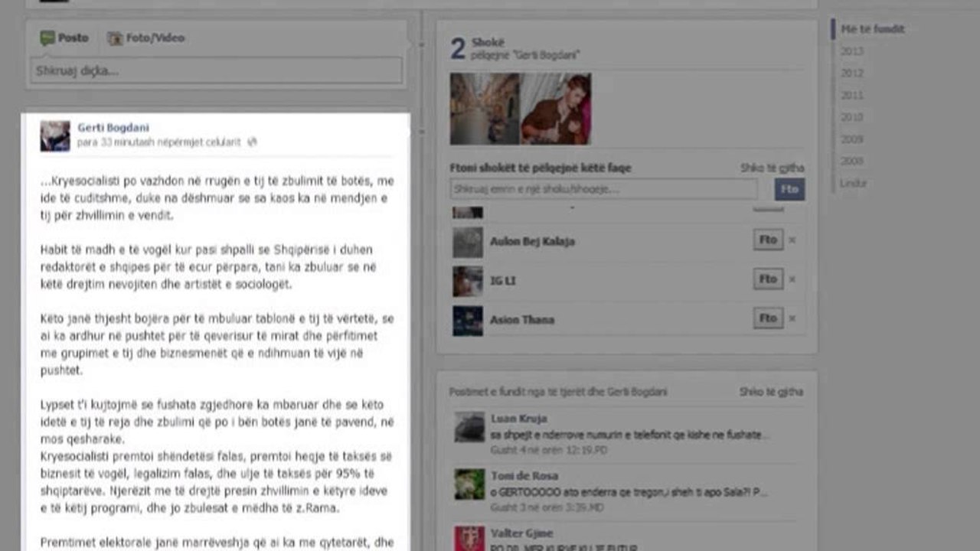Click Toni de Rosa's post text 'o GERTOOOOO'

tap(629, 491)
